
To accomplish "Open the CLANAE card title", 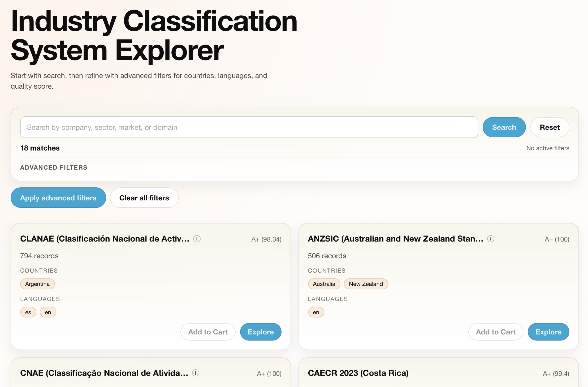I will tap(105, 239).
